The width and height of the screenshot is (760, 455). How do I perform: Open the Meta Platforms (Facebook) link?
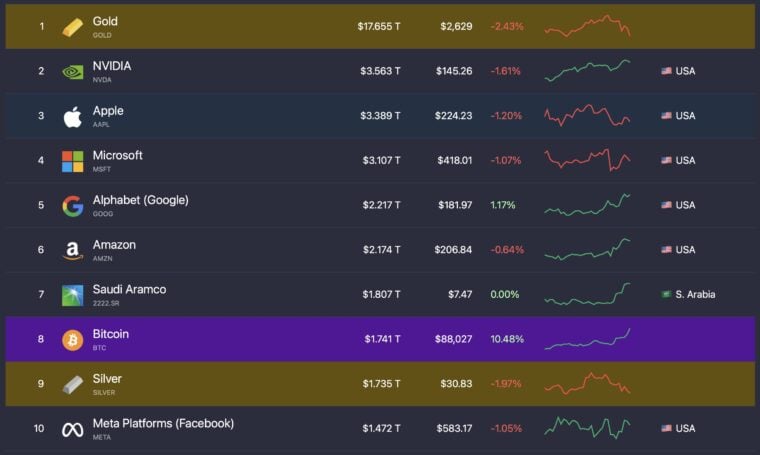click(x=163, y=424)
